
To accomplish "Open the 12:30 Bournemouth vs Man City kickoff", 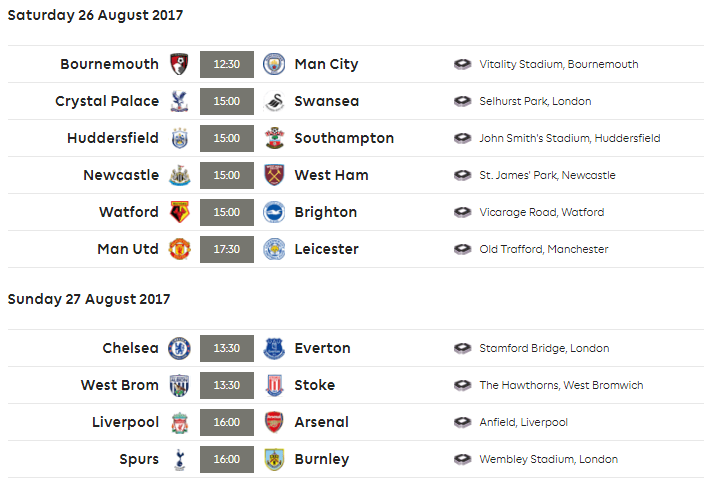I will pos(227,64).
